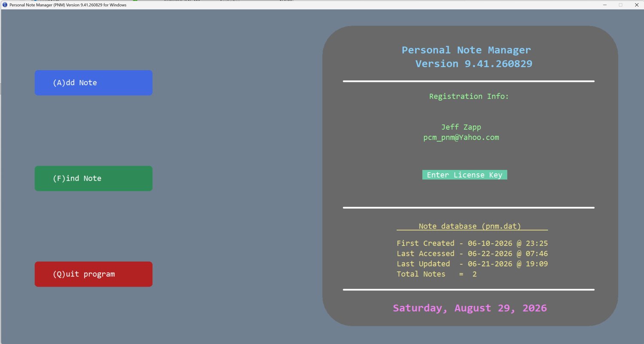Select the Registration Info label
This screenshot has height=344, width=644.
(469, 96)
